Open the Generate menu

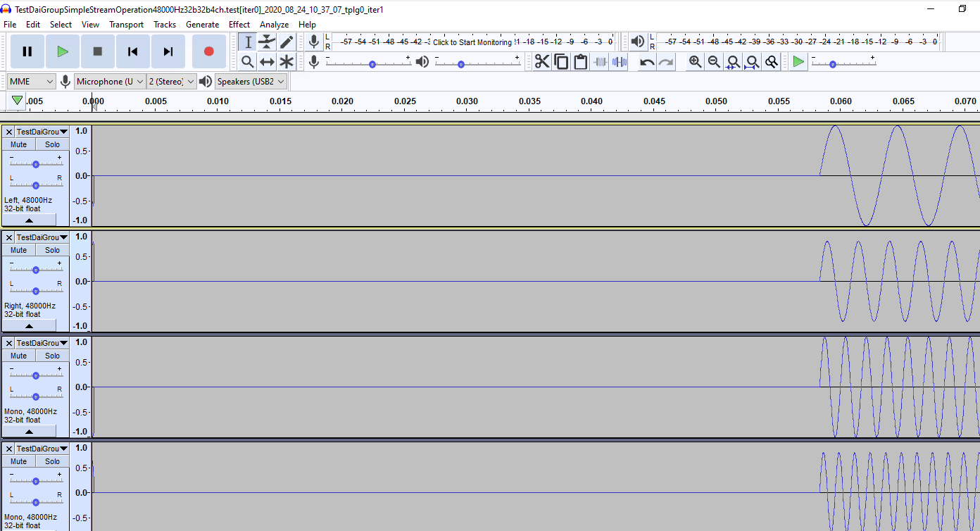202,25
